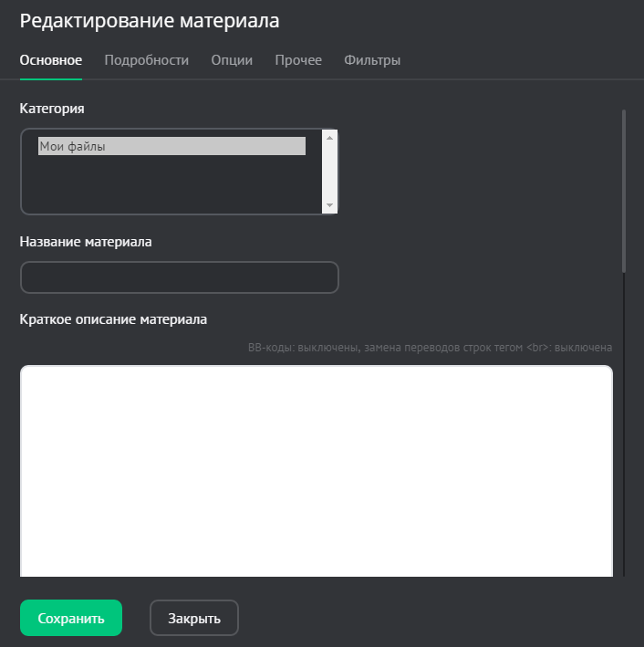This screenshot has width=644, height=647.
Task: Click the Закрыть button
Action: pos(194,618)
